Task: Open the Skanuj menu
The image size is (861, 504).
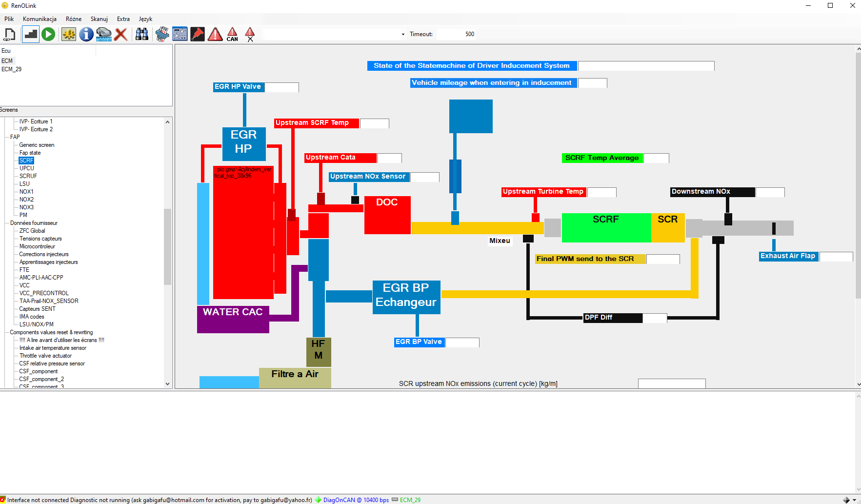Action: click(x=99, y=19)
